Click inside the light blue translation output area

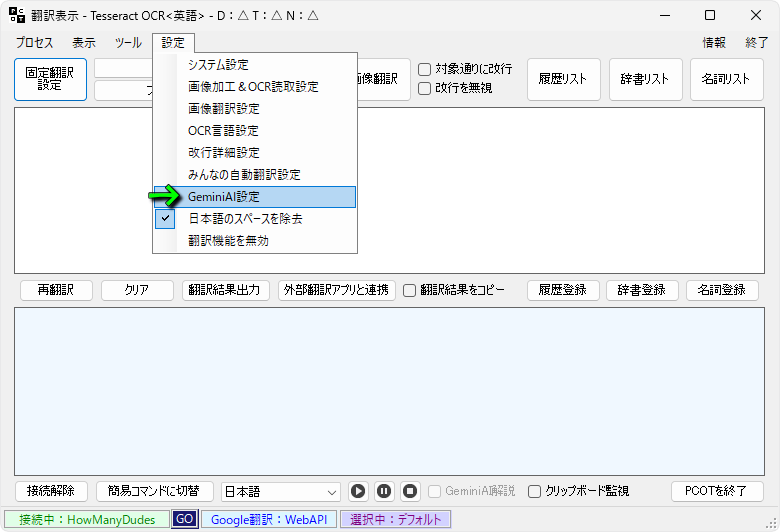(x=389, y=390)
